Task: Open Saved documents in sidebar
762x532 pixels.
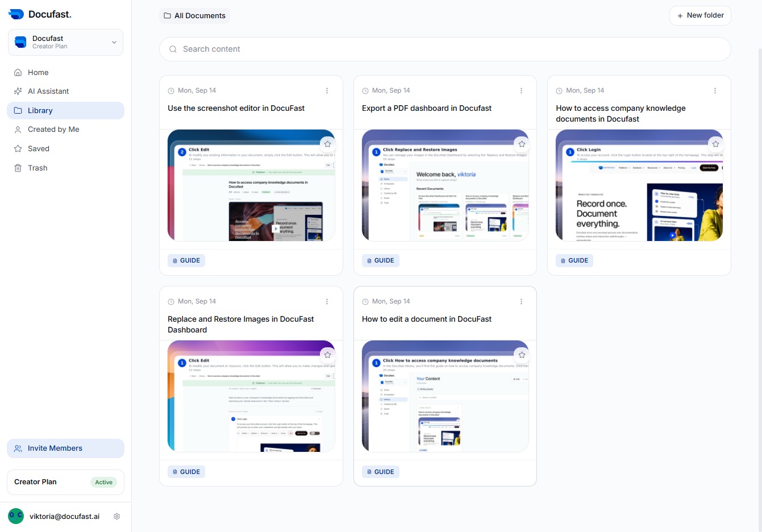Action: click(x=65, y=148)
